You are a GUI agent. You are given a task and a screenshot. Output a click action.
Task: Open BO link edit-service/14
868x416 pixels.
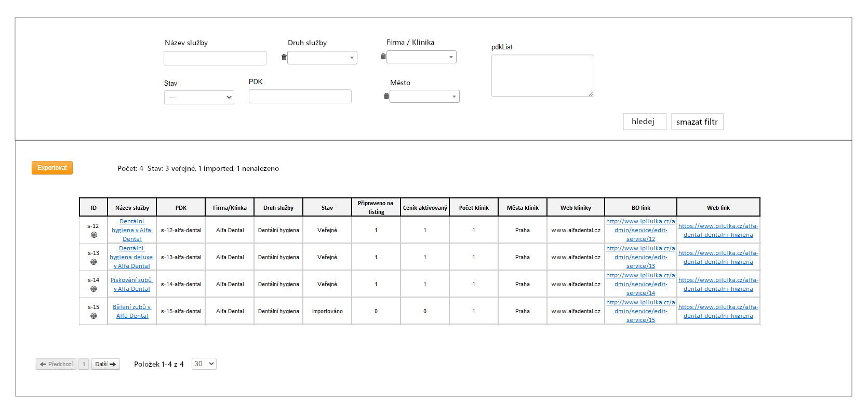click(640, 284)
